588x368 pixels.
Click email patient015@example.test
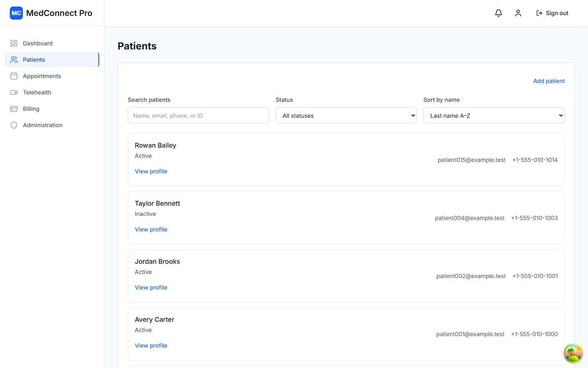[x=472, y=160]
